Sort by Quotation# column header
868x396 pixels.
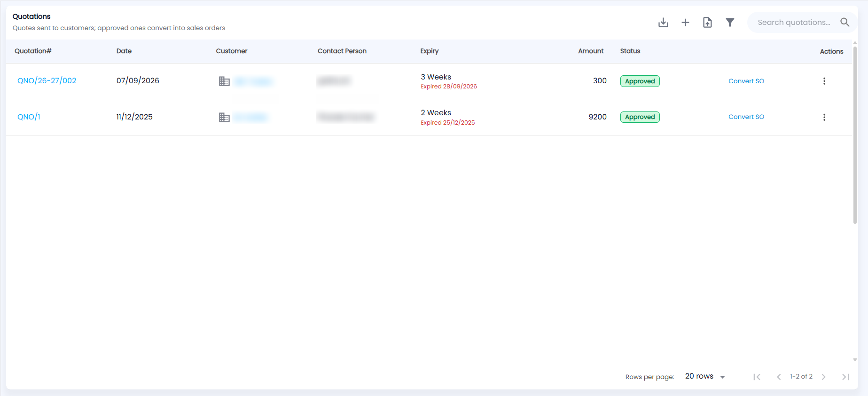(x=33, y=51)
